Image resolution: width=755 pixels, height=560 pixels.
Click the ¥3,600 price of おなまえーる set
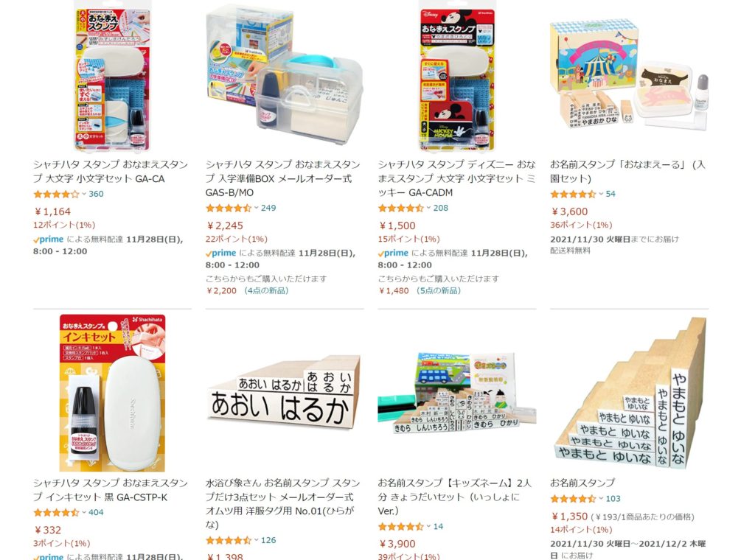pos(569,211)
